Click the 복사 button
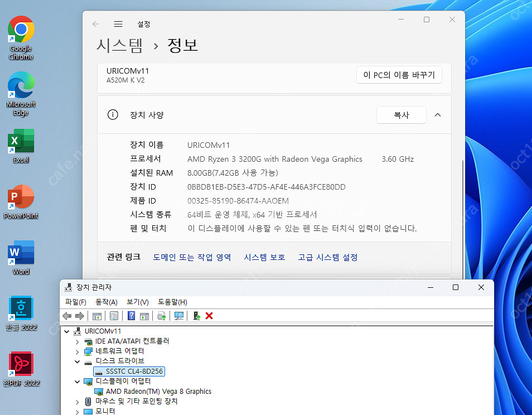This screenshot has width=532, height=415. pos(401,115)
